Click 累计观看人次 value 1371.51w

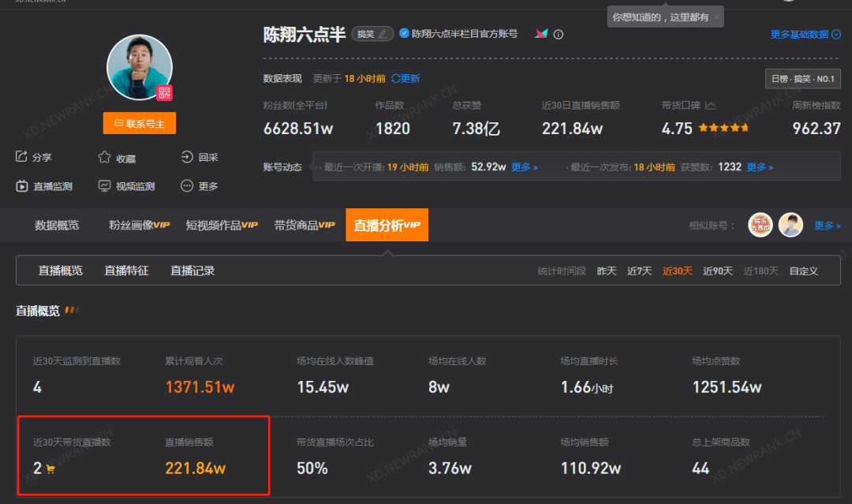(x=200, y=387)
